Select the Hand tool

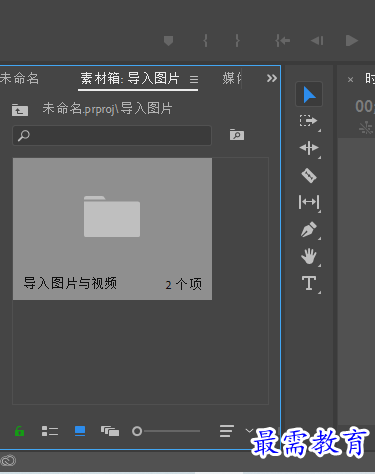309,256
